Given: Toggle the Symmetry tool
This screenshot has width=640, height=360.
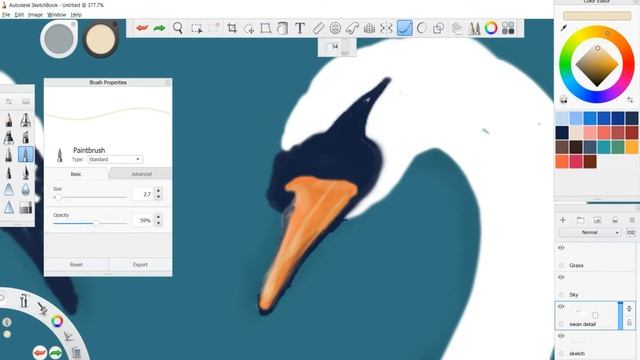Looking at the screenshot, I should (x=386, y=28).
